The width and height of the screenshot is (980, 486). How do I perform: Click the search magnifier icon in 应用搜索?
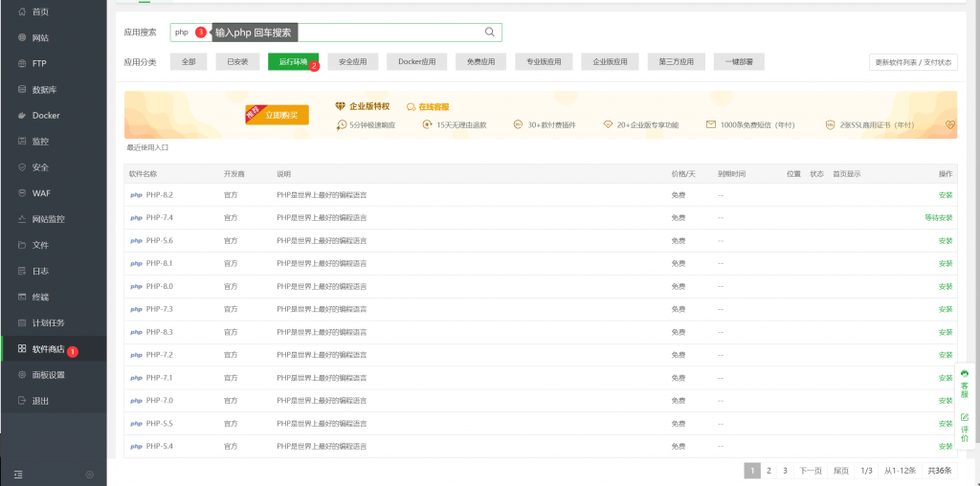click(x=489, y=33)
